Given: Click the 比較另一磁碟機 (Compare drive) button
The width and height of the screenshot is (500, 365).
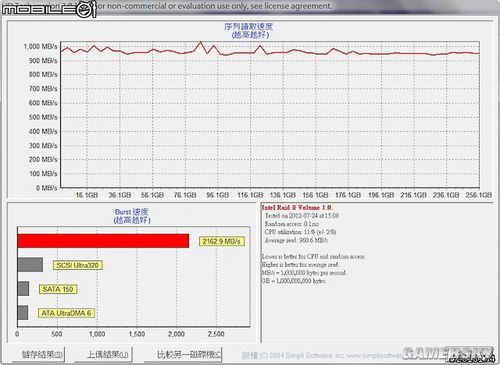Looking at the screenshot, I should pos(183,354).
